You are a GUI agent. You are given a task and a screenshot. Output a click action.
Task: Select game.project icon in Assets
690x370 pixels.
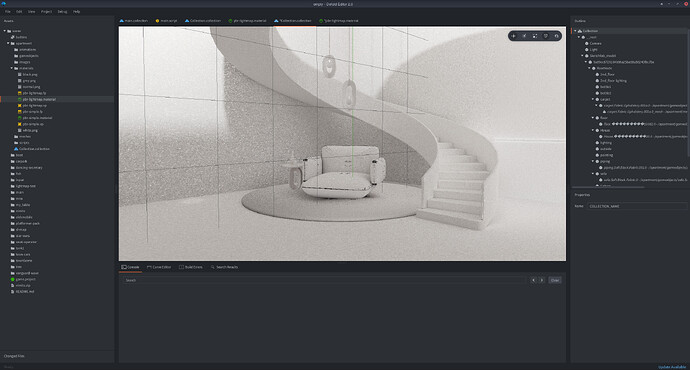pyautogui.click(x=12, y=279)
